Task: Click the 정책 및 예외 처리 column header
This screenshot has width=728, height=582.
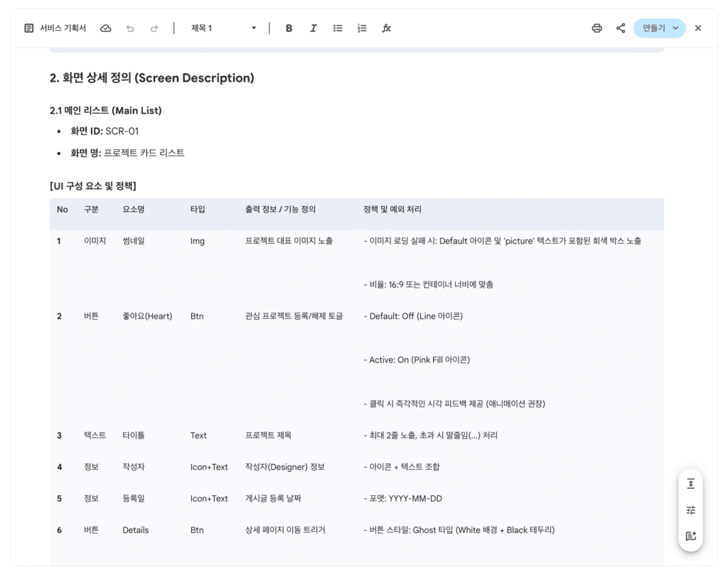Action: [392, 210]
